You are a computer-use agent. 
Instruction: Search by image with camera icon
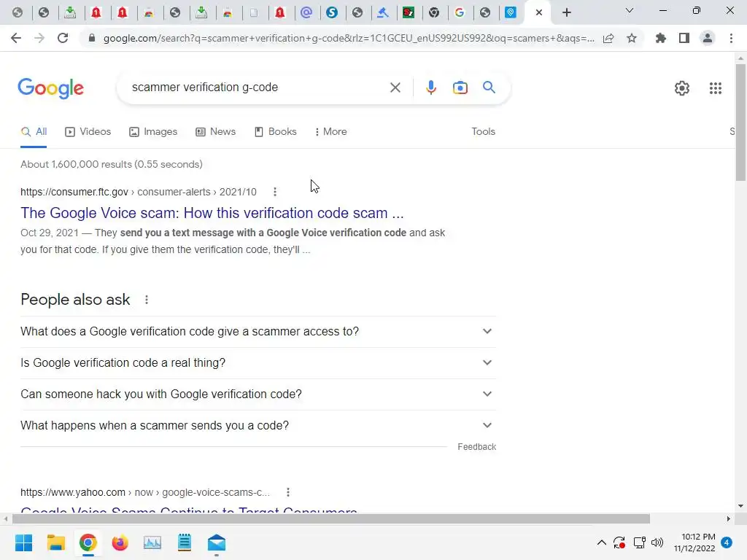tap(460, 87)
